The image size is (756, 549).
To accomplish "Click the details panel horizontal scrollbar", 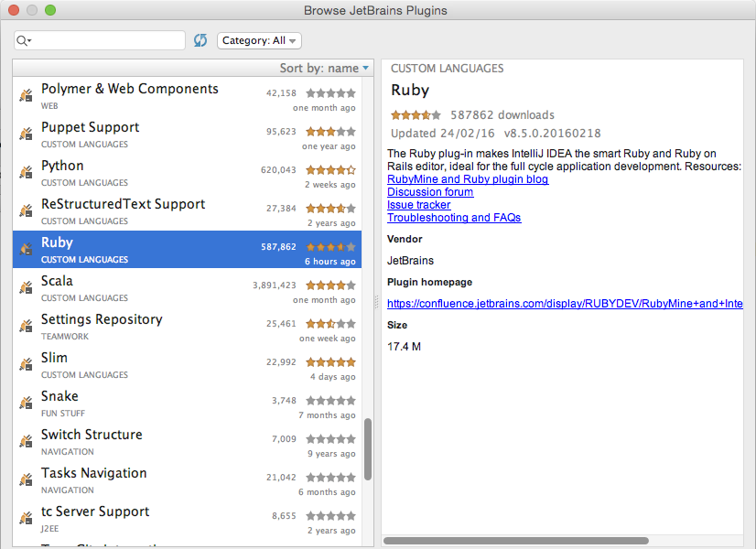I will click(x=516, y=541).
